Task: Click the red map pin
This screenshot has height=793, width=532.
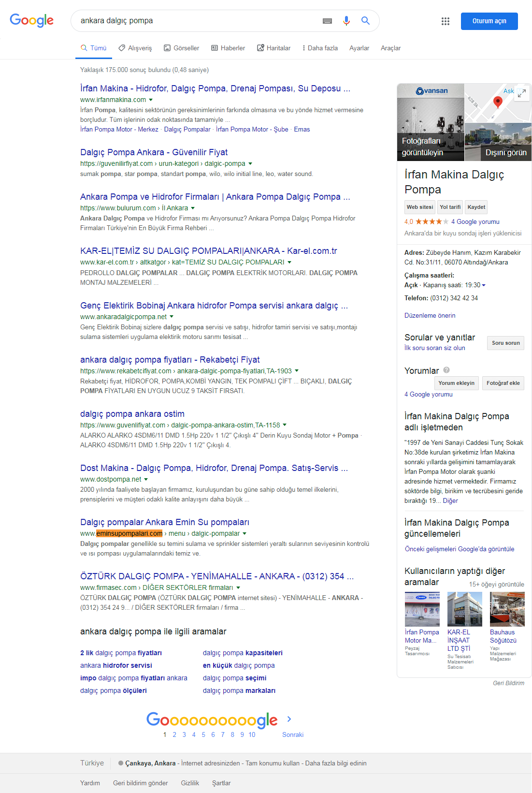Action: tap(498, 102)
